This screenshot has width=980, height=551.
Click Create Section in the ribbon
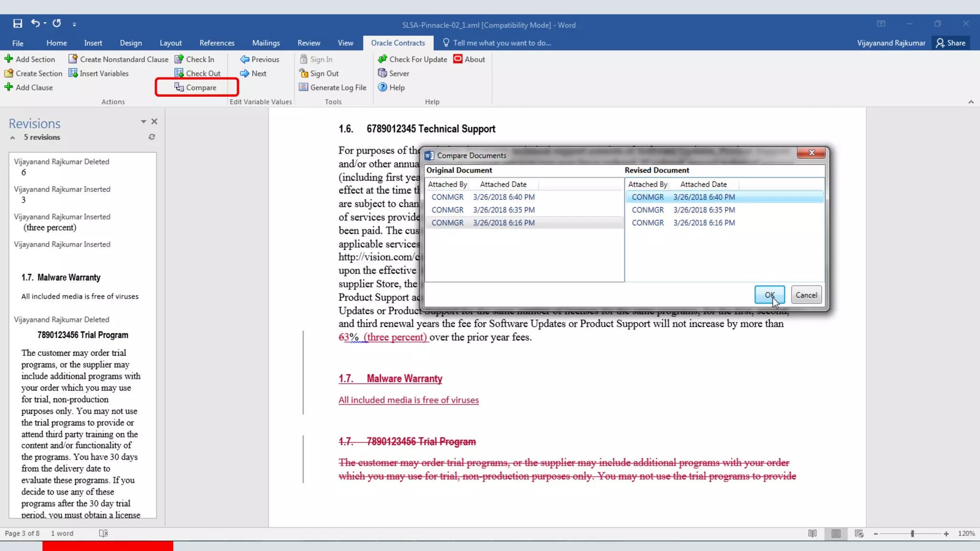coord(33,73)
